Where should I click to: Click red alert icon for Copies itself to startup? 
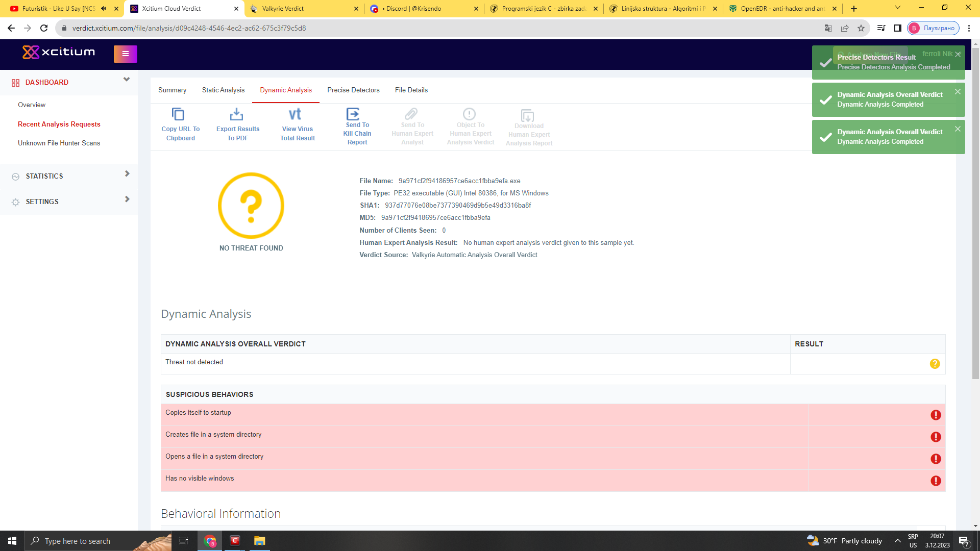point(936,415)
